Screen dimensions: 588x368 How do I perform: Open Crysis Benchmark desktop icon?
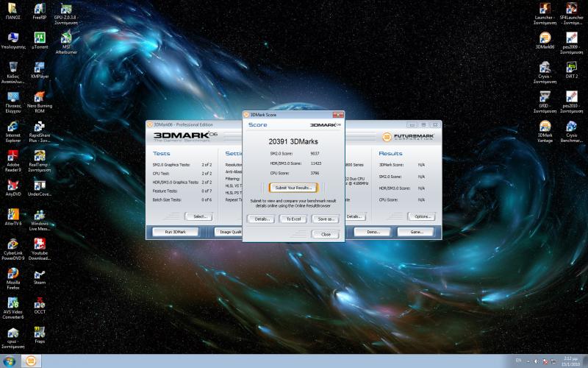[572, 132]
